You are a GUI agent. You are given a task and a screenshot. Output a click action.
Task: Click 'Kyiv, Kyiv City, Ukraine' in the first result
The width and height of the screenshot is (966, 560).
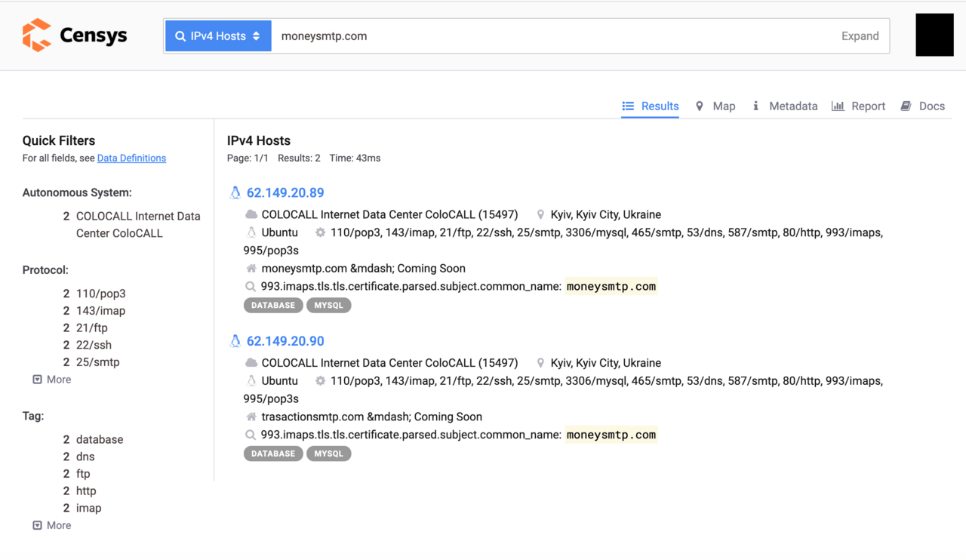tap(606, 215)
